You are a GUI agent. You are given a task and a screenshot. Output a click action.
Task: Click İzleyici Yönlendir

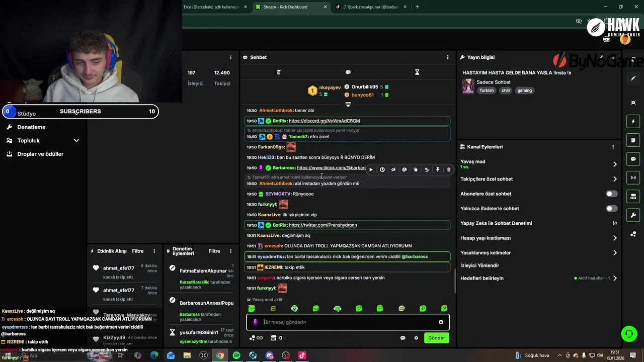click(x=480, y=265)
